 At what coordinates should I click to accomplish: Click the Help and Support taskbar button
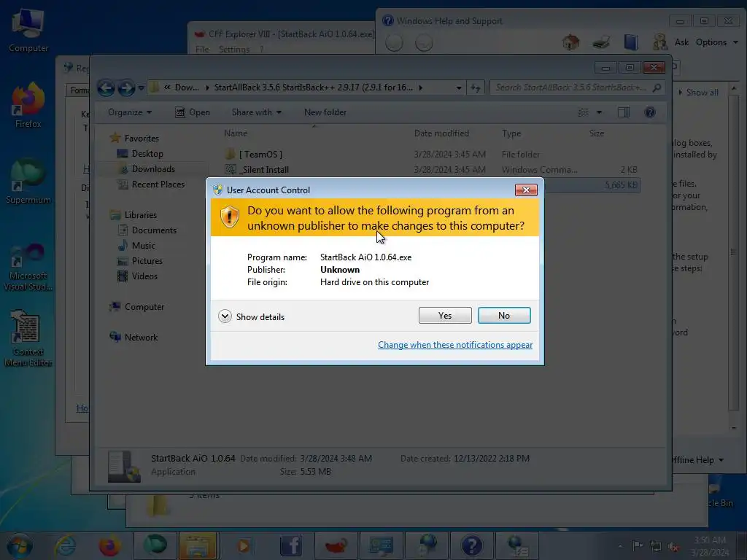tap(472, 545)
